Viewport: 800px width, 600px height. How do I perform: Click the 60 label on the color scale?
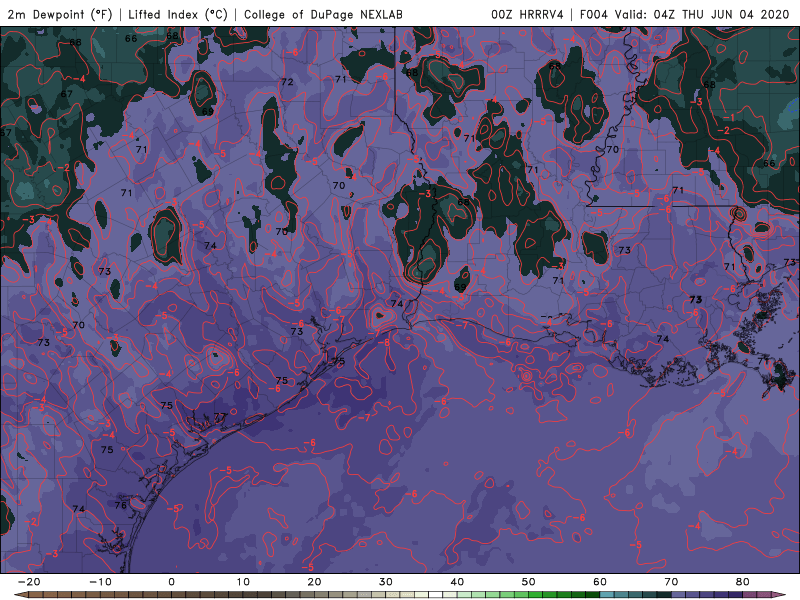[600, 582]
